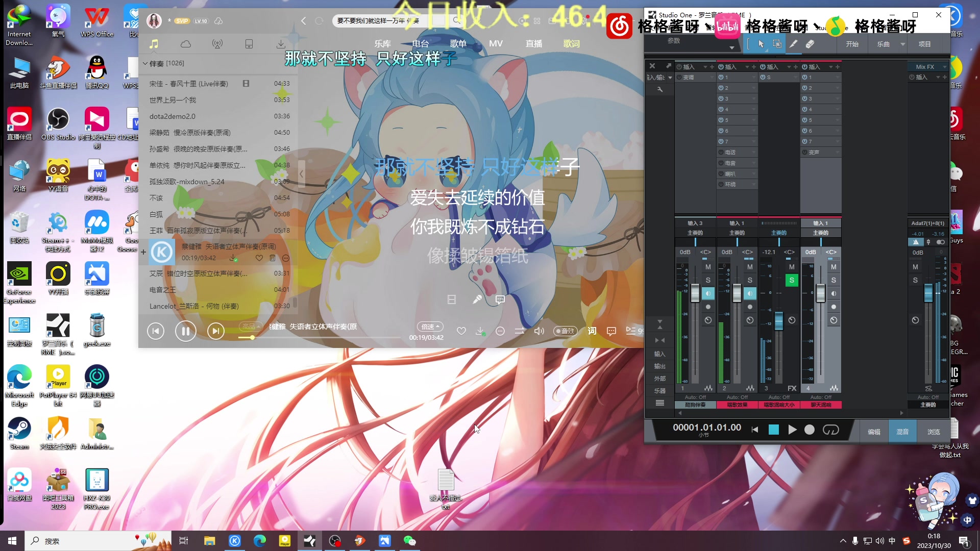
Task: Arm record on channel 2 唱歌效果
Action: pyautogui.click(x=750, y=307)
